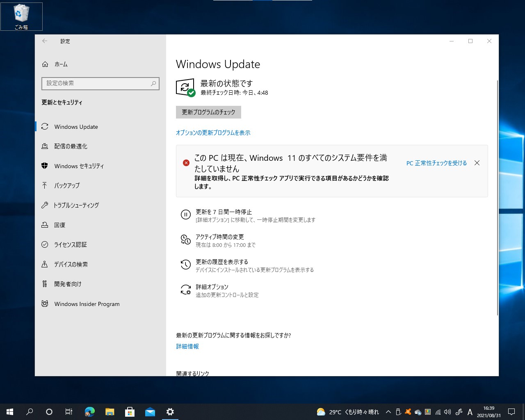Open the weather widget showing 29°C
Image resolution: width=525 pixels, height=420 pixels.
(x=348, y=412)
